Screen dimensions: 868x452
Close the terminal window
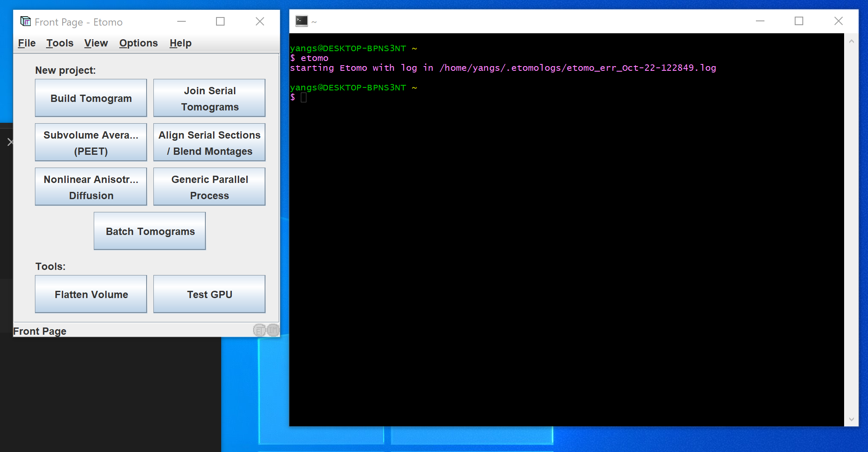click(x=839, y=21)
